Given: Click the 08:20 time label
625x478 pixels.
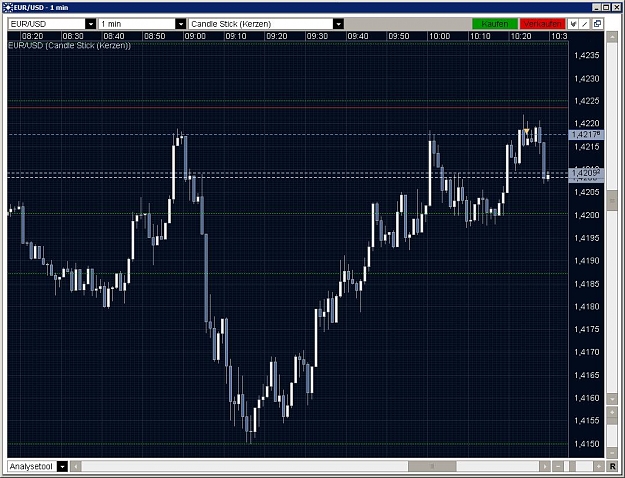Looking at the screenshot, I should point(33,36).
